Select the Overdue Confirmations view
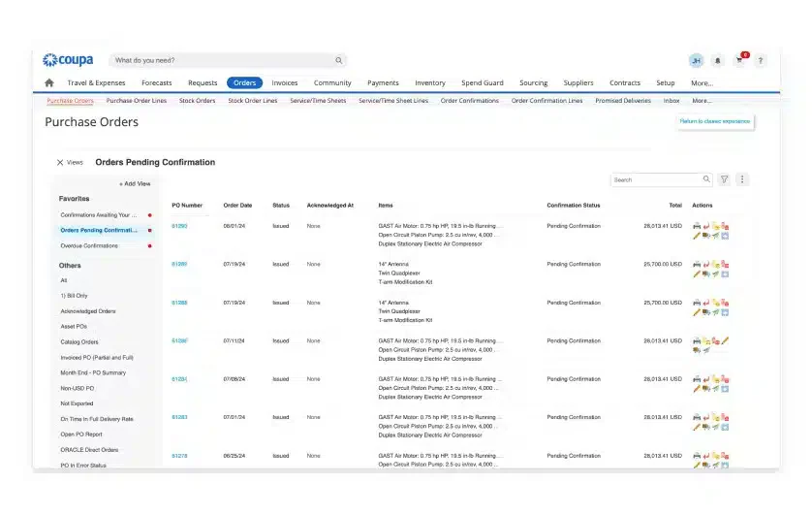812x515 pixels. click(x=89, y=246)
